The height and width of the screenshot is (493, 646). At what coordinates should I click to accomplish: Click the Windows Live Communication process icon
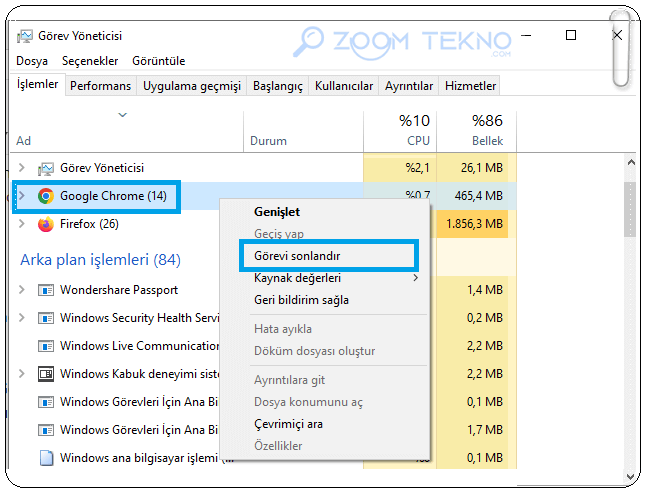coord(45,346)
